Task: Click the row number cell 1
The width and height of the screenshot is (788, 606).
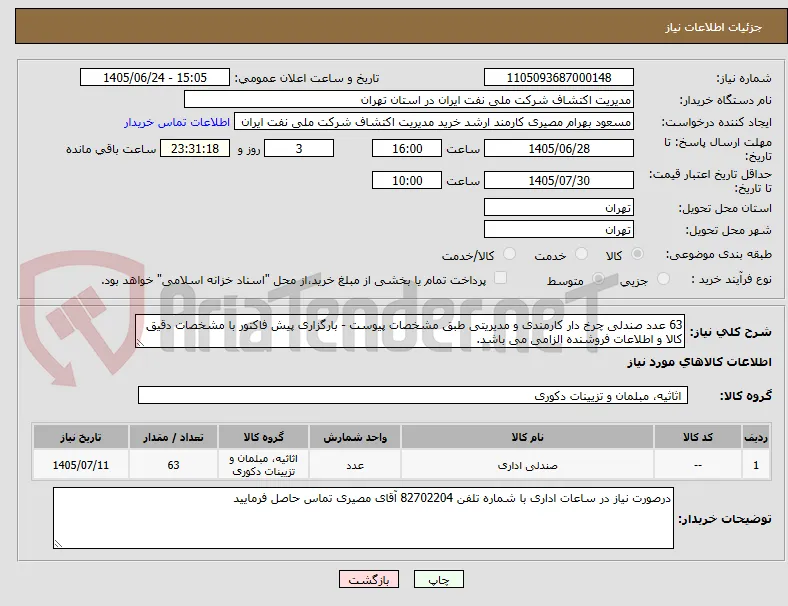Action: pos(755,465)
